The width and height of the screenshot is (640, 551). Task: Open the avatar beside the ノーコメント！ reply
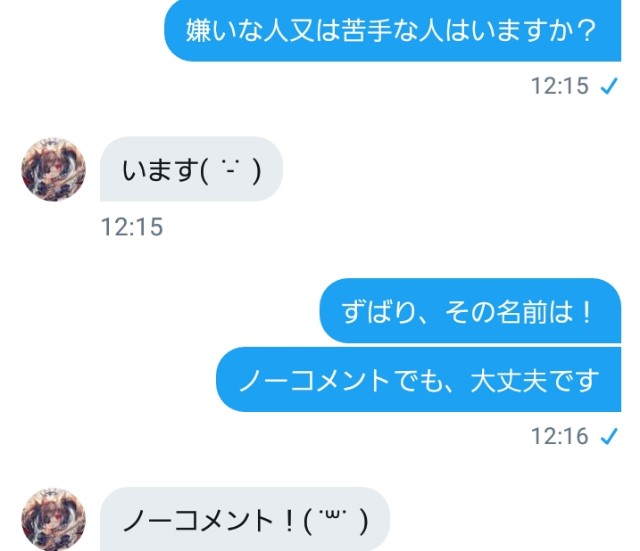coord(53,519)
